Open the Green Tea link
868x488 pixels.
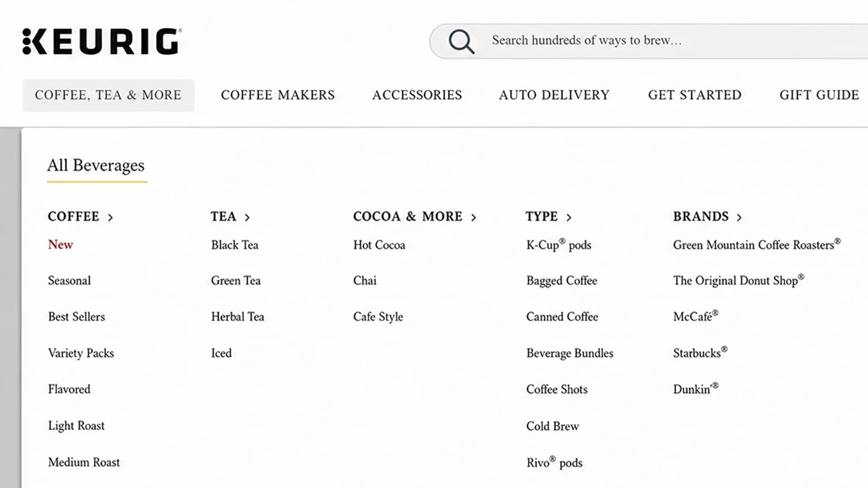pos(236,281)
